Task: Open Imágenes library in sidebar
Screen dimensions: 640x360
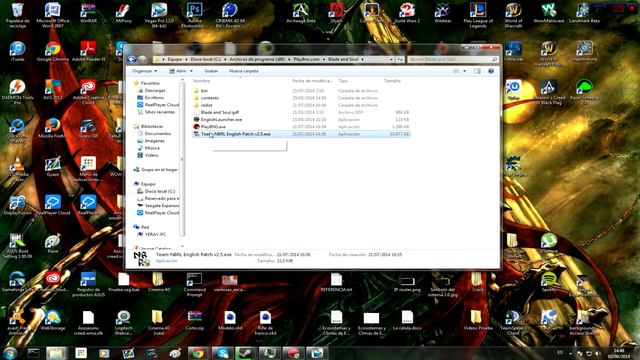Action: (x=154, y=141)
